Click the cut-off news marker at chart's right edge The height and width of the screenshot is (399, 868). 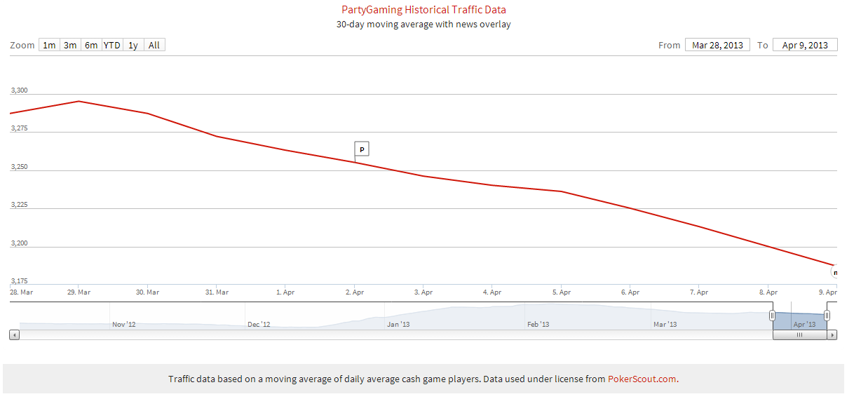click(834, 272)
